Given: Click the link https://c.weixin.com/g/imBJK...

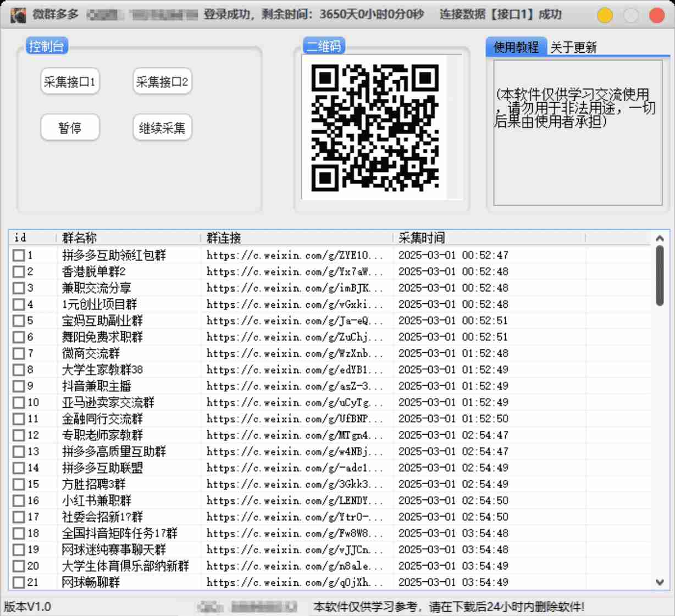Looking at the screenshot, I should tap(295, 288).
